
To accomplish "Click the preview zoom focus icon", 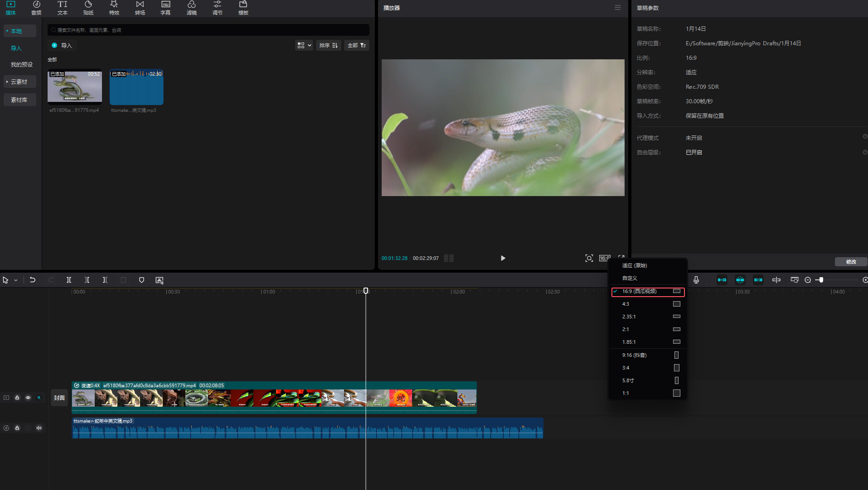I will (589, 258).
